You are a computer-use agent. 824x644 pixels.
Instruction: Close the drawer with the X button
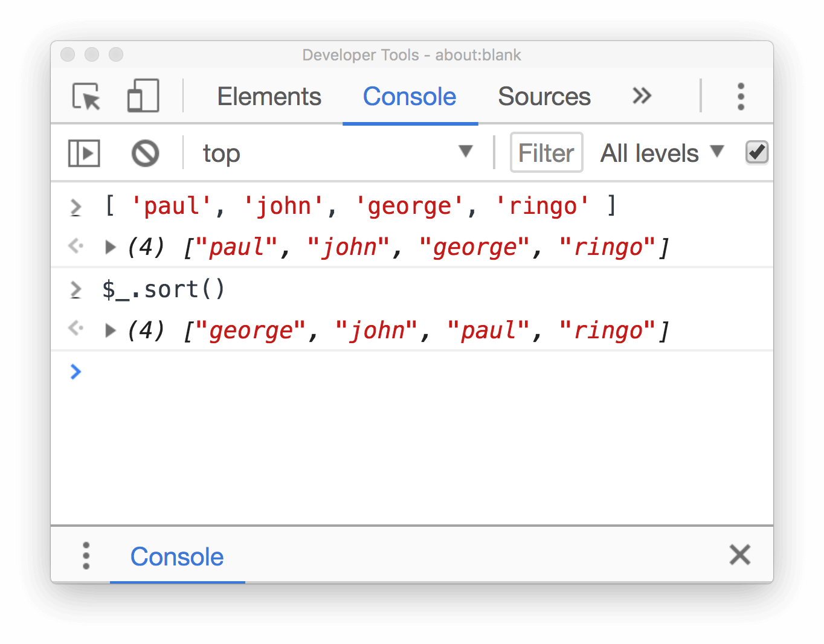click(x=739, y=555)
